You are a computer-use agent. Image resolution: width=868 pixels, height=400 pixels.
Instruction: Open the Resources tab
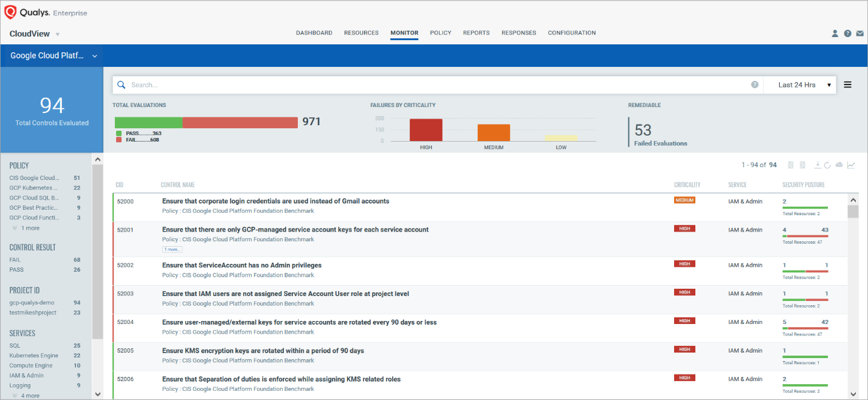[x=361, y=33]
